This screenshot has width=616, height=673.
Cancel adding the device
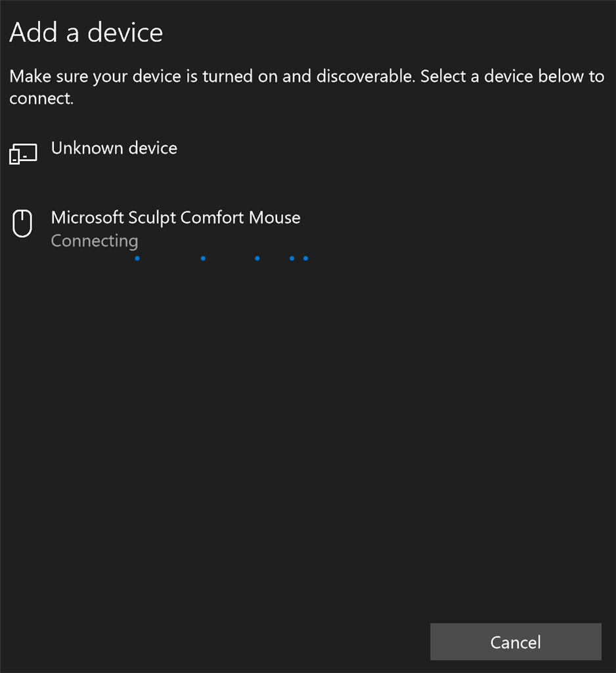tap(516, 641)
